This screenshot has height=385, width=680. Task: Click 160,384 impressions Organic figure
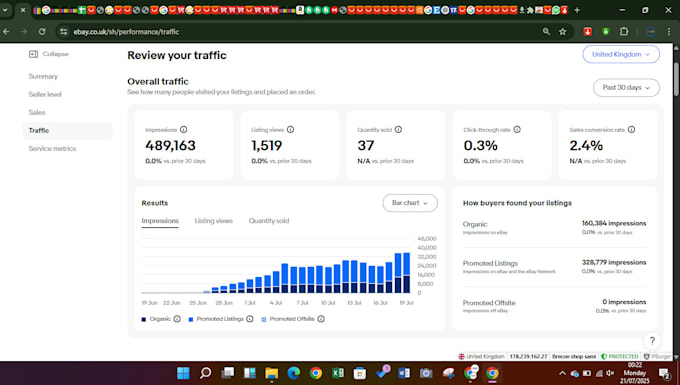tap(614, 223)
